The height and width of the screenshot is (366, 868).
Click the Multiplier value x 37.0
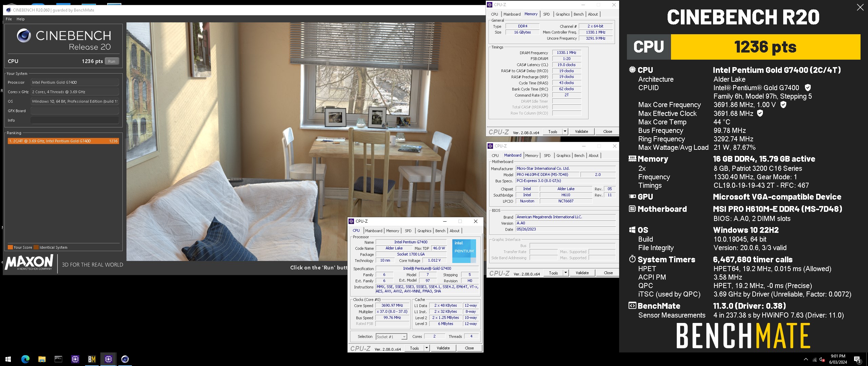point(392,311)
